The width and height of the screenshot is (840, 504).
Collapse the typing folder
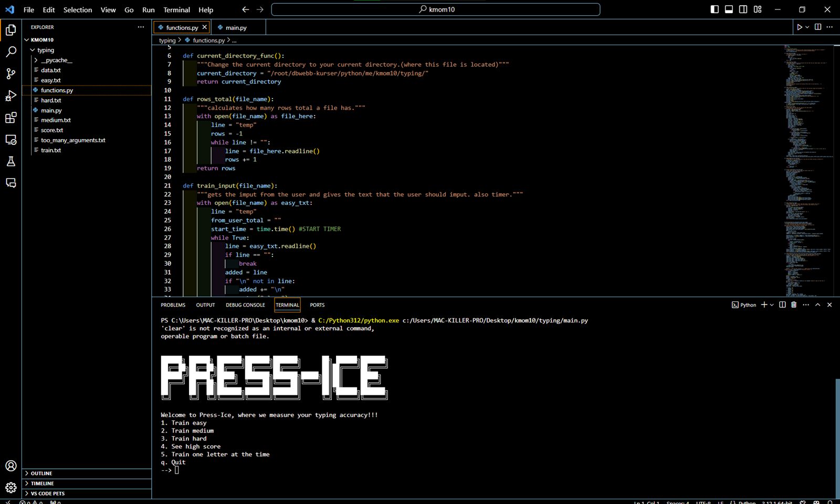[x=33, y=50]
